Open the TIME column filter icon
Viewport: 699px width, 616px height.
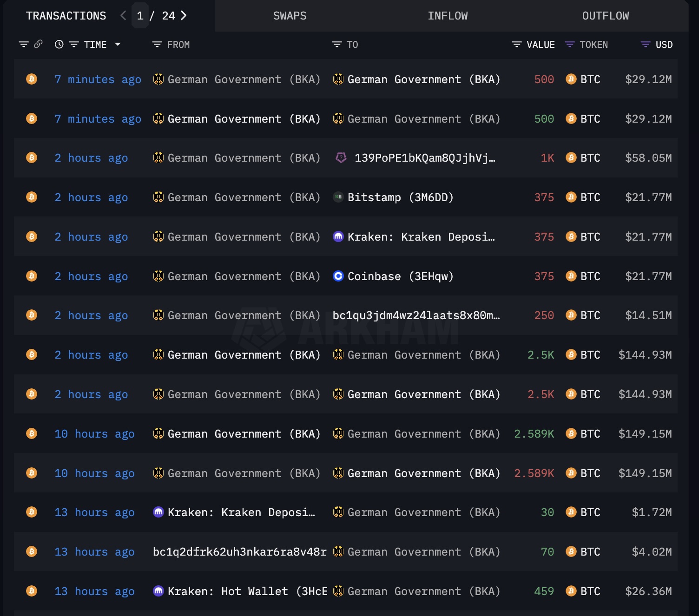(74, 44)
